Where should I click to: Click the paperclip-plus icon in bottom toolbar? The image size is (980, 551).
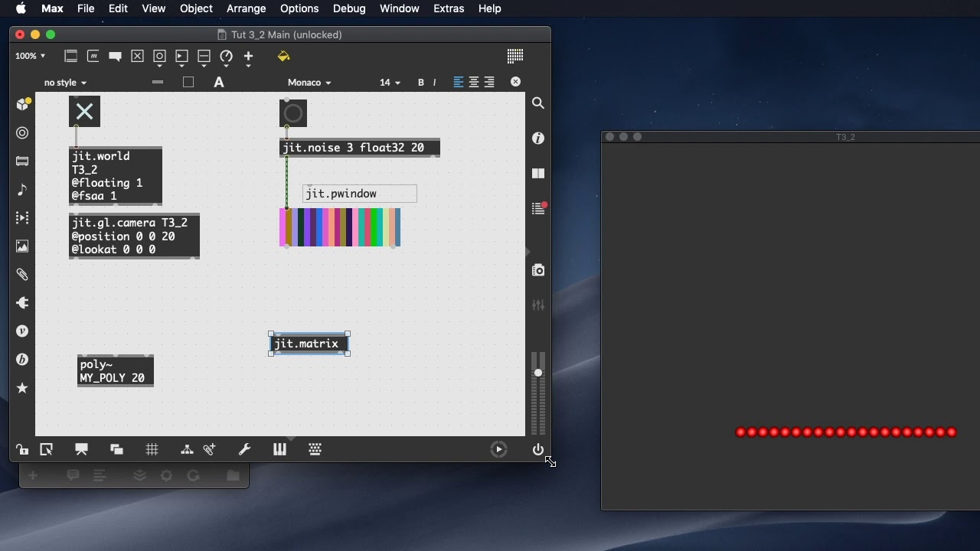[x=209, y=450]
